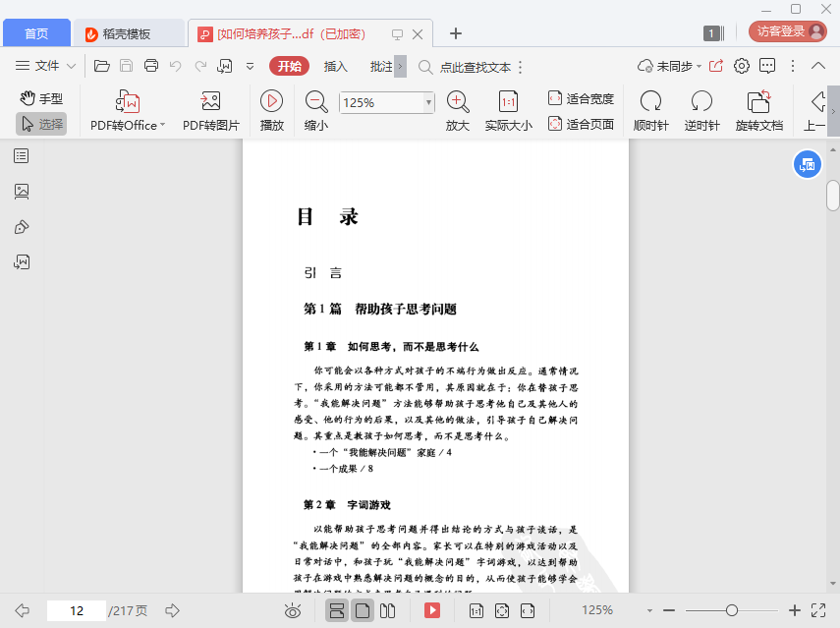The width and height of the screenshot is (840, 628).
Task: Click the search text field 点此查找文本
Action: (x=476, y=67)
